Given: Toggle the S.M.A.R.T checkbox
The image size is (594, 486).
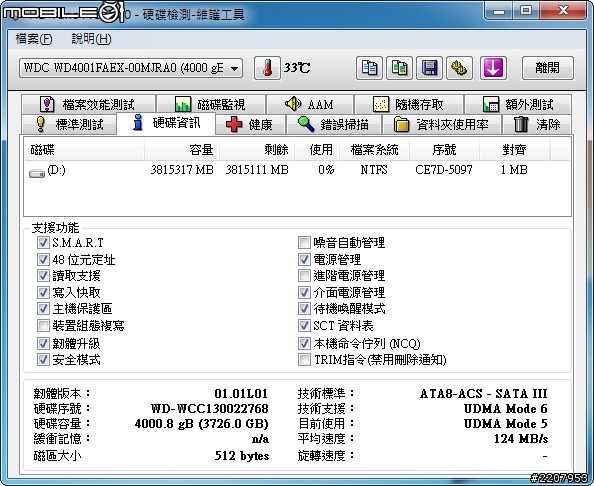Looking at the screenshot, I should coord(43,242).
